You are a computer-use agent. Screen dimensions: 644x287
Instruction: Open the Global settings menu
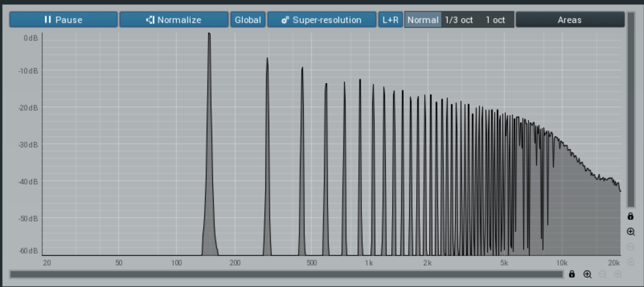[248, 20]
